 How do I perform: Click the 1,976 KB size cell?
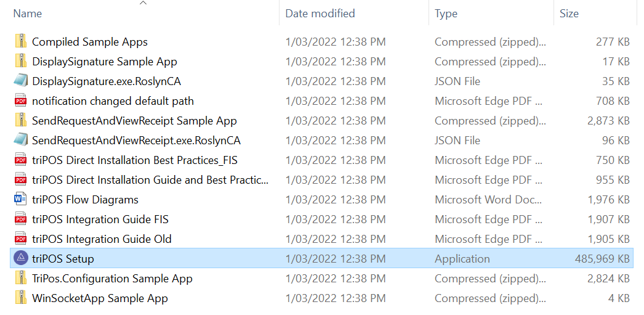pos(609,200)
